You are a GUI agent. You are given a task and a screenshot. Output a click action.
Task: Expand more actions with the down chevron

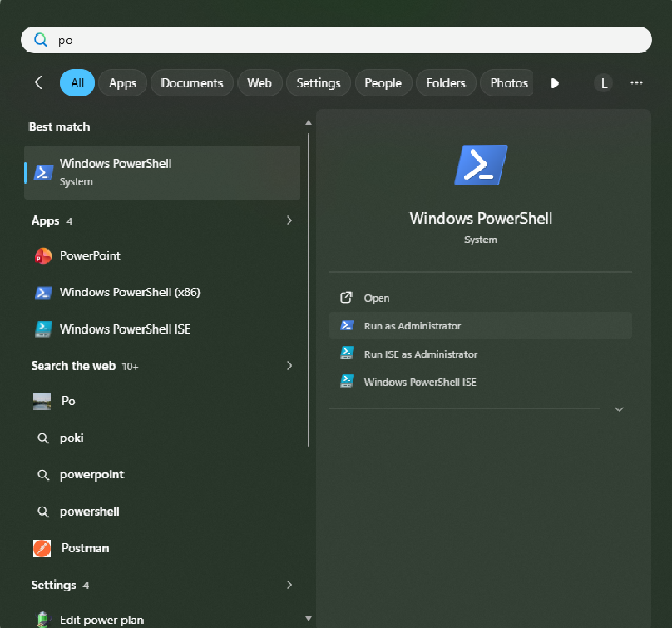point(619,409)
